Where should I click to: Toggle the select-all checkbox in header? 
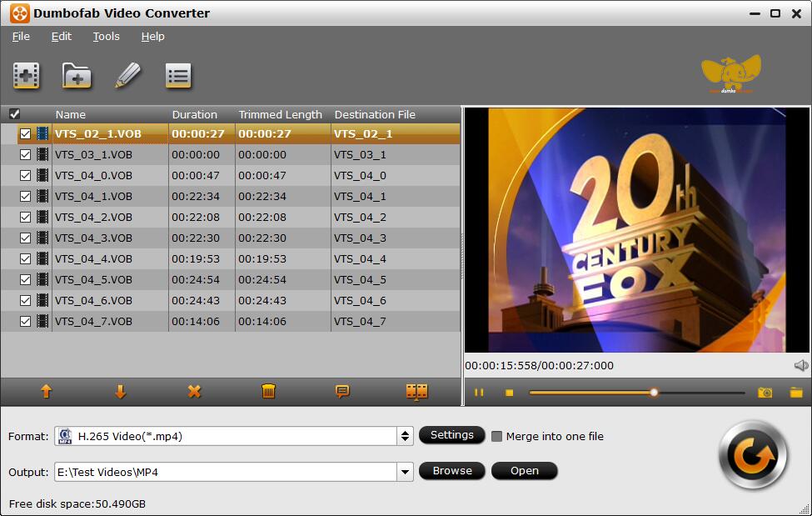pyautogui.click(x=14, y=114)
